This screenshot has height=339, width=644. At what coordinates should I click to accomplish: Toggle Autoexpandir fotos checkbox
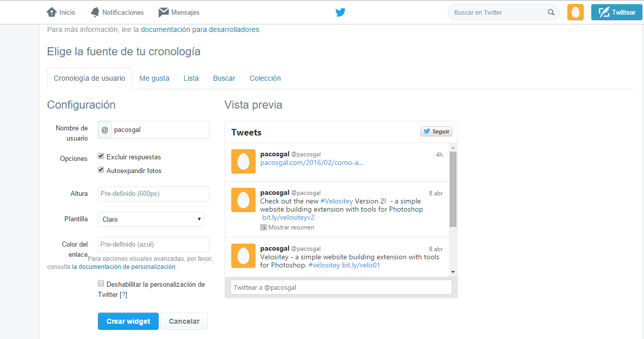coord(101,170)
